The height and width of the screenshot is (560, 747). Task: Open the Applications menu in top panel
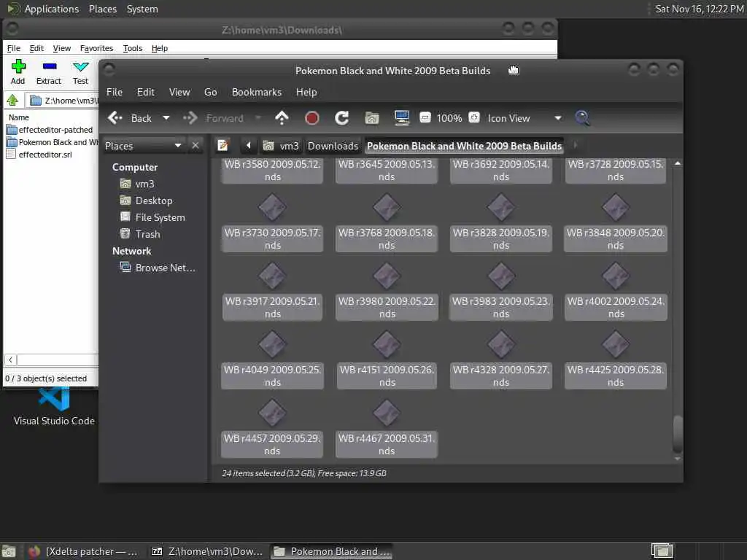52,9
